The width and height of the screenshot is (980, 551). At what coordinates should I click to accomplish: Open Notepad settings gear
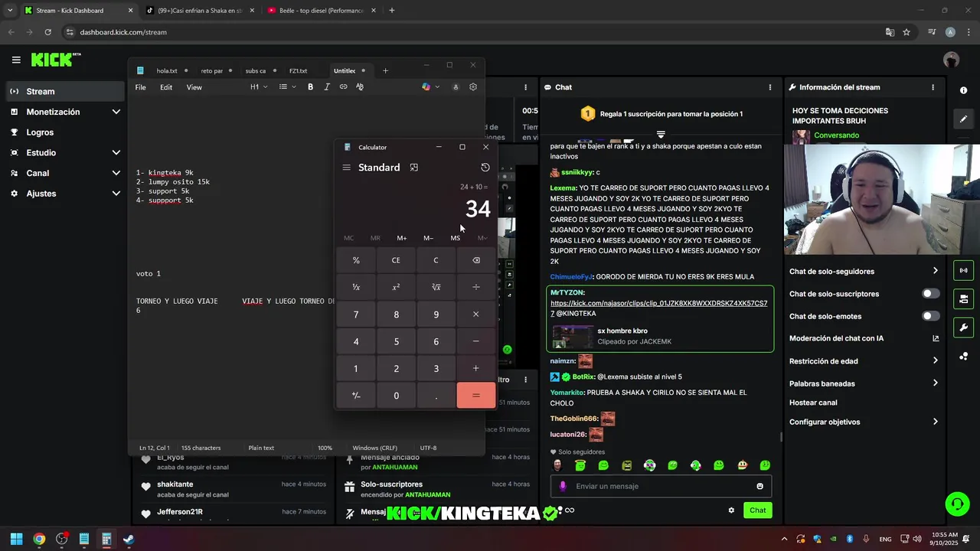[473, 87]
